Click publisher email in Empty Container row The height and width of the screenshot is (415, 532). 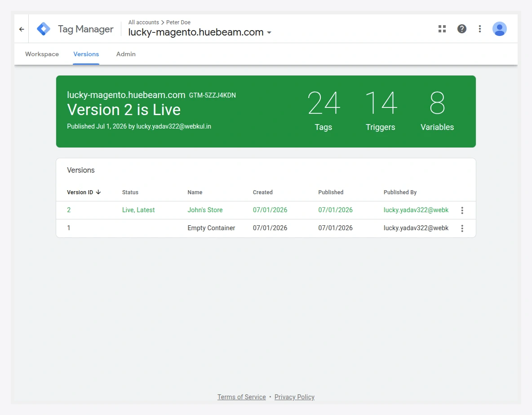pyautogui.click(x=416, y=228)
